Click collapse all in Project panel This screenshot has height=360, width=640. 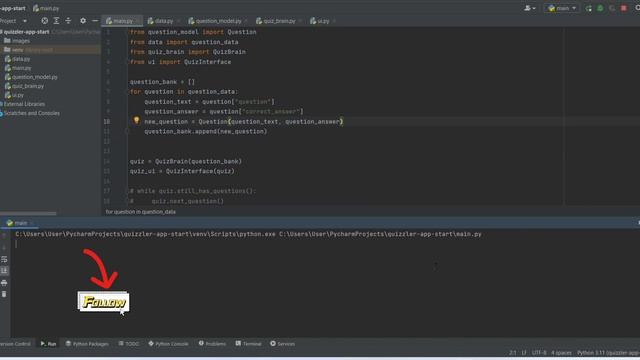(x=68, y=21)
